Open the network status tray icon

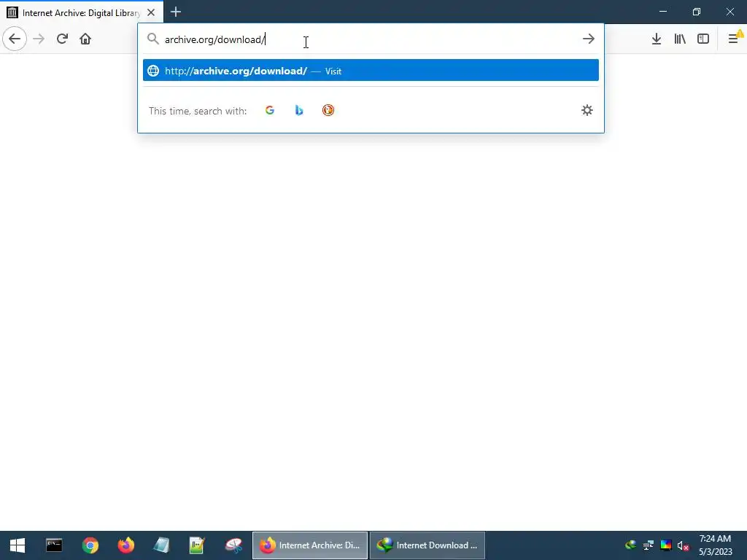pos(649,545)
